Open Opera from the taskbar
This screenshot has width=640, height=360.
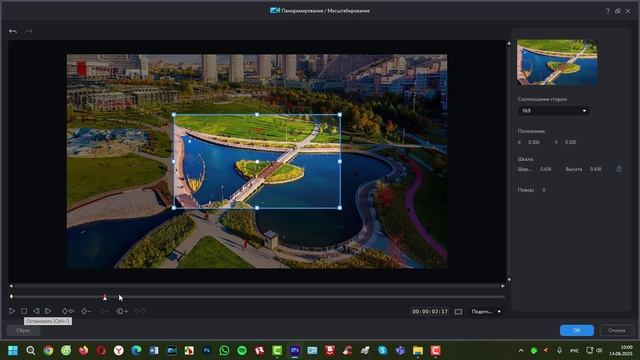tap(101, 351)
